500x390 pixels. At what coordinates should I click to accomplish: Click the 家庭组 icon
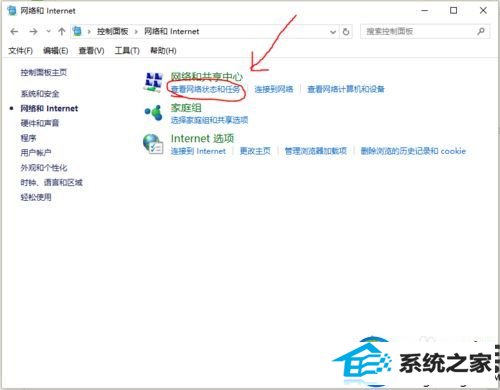click(153, 113)
